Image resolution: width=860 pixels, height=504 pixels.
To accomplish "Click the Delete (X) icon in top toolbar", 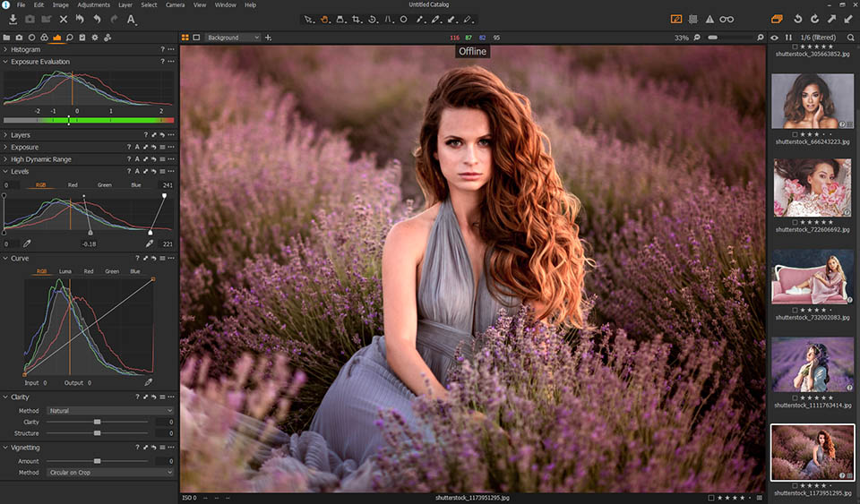I will click(64, 19).
